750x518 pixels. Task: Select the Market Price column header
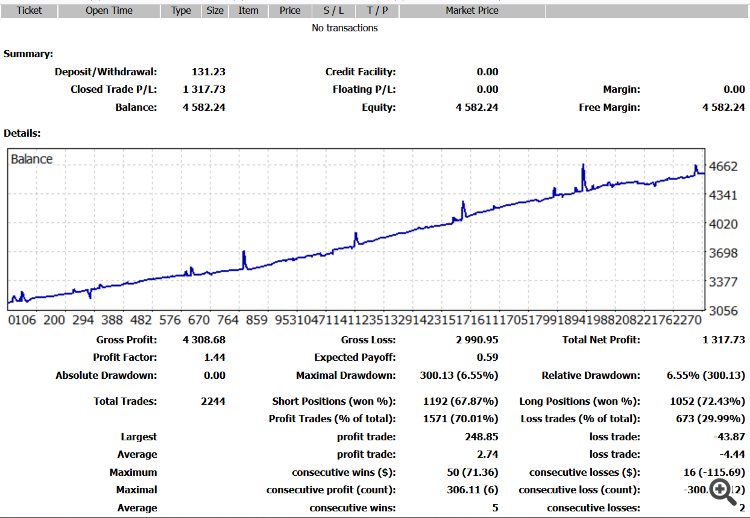(x=472, y=11)
